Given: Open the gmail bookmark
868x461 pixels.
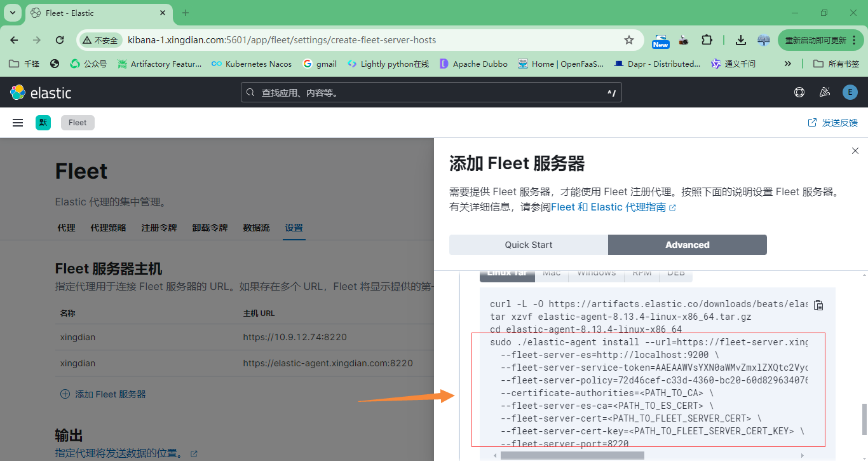Looking at the screenshot, I should coord(320,64).
